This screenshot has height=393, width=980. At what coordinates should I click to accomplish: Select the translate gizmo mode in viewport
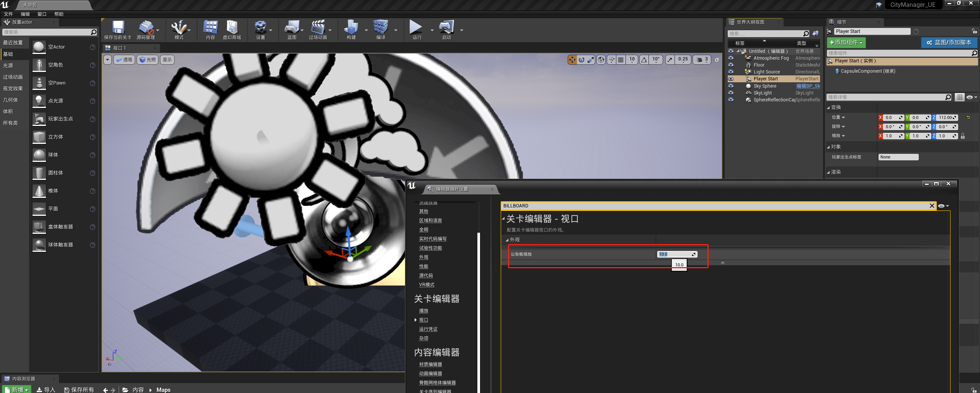point(572,60)
